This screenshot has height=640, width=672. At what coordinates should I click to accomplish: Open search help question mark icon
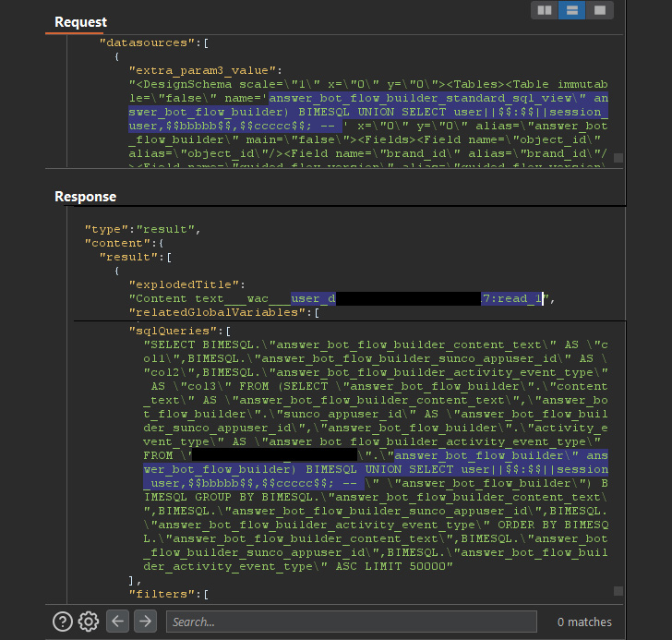click(x=63, y=622)
